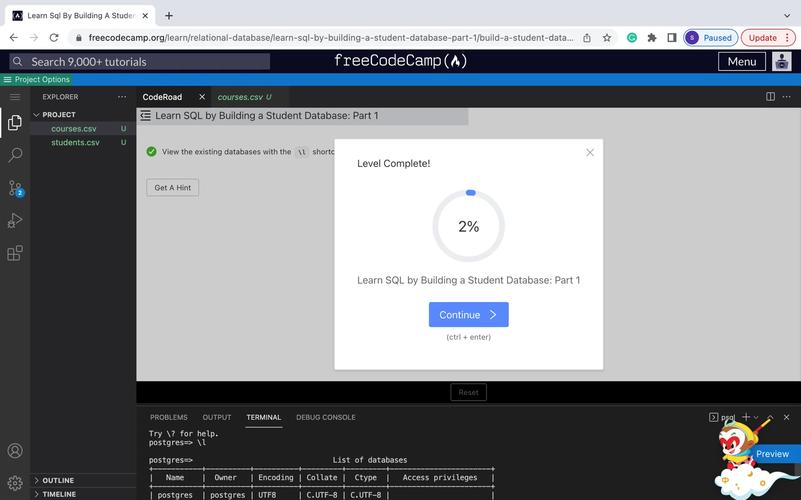Open a new browser tab
801x500 pixels.
pos(169,16)
